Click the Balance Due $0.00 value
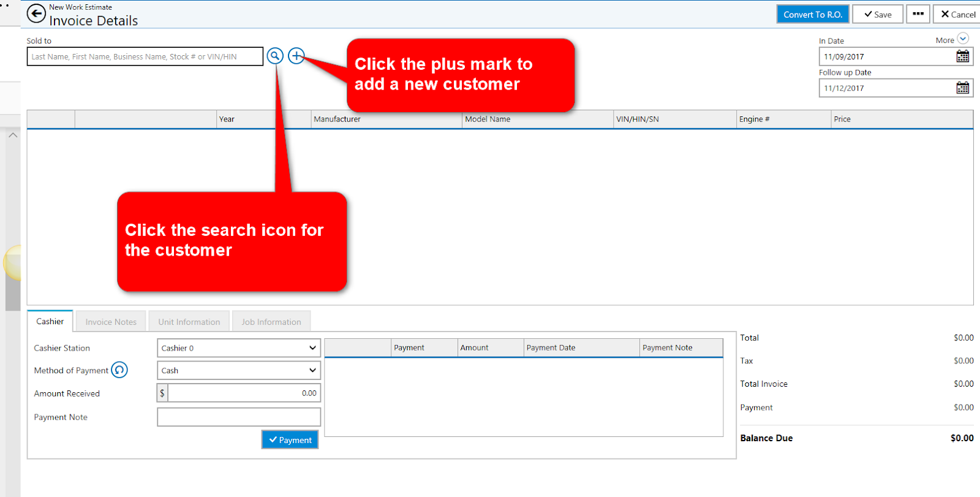 pos(962,438)
